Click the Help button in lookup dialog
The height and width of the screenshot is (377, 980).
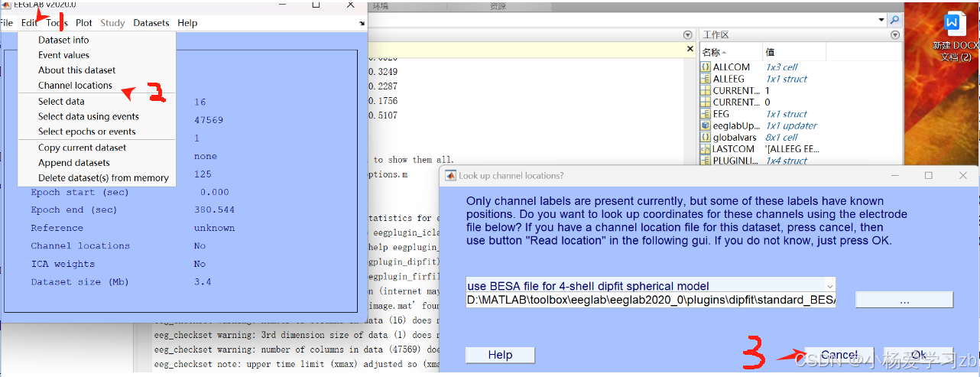(x=500, y=355)
